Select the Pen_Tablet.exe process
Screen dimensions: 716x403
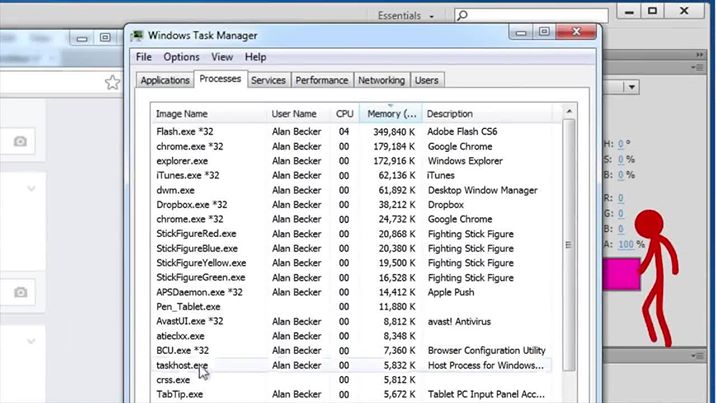(x=188, y=307)
